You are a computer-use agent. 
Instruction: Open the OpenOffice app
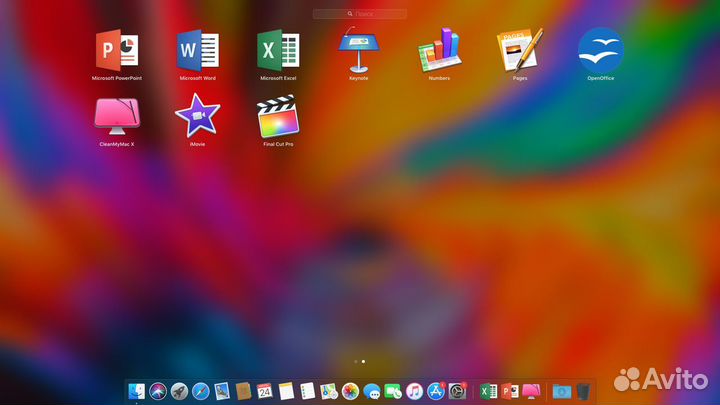[601, 50]
